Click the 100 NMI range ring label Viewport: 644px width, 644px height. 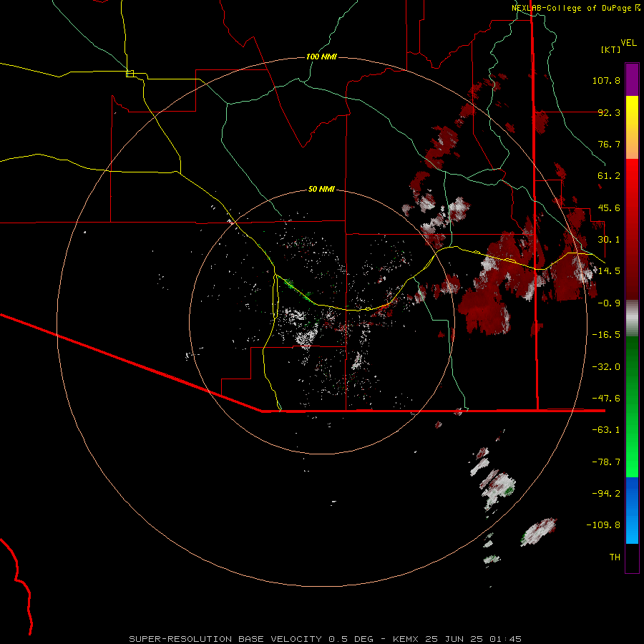pos(321,57)
